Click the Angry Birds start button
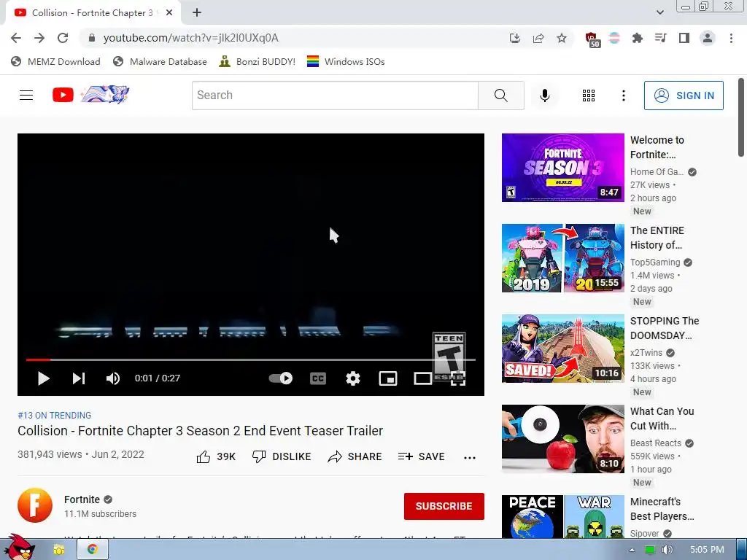The image size is (747, 560). tap(19, 548)
